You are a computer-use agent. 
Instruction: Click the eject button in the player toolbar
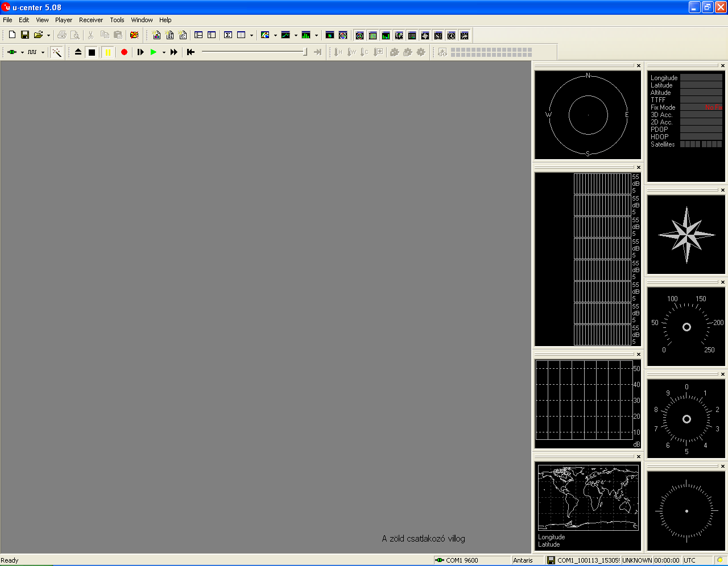click(78, 52)
